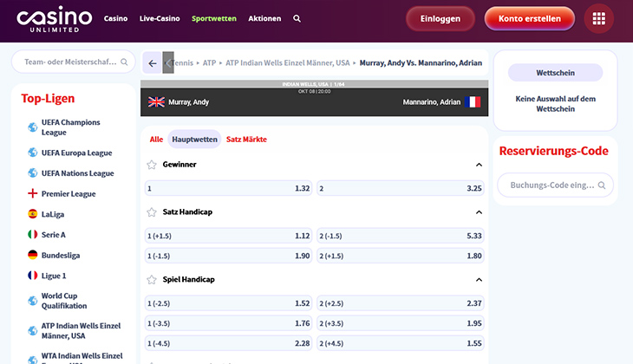Click the French flag beside Mannarino, Adrian
This screenshot has height=364, width=633.
tap(473, 102)
